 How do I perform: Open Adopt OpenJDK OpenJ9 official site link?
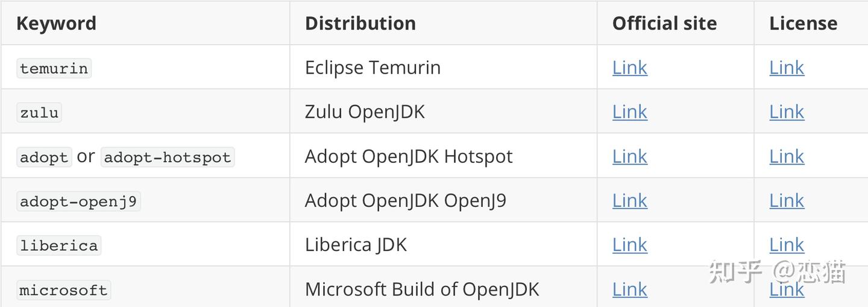coord(629,200)
